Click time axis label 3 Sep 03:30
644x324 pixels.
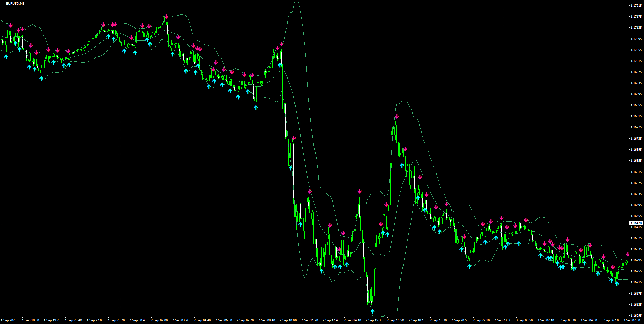click(567, 320)
